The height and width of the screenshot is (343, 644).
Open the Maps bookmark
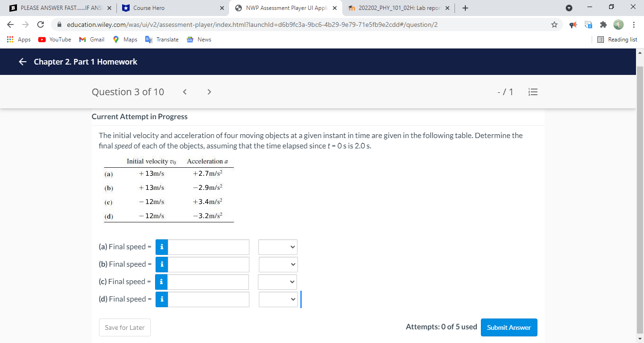tap(125, 40)
